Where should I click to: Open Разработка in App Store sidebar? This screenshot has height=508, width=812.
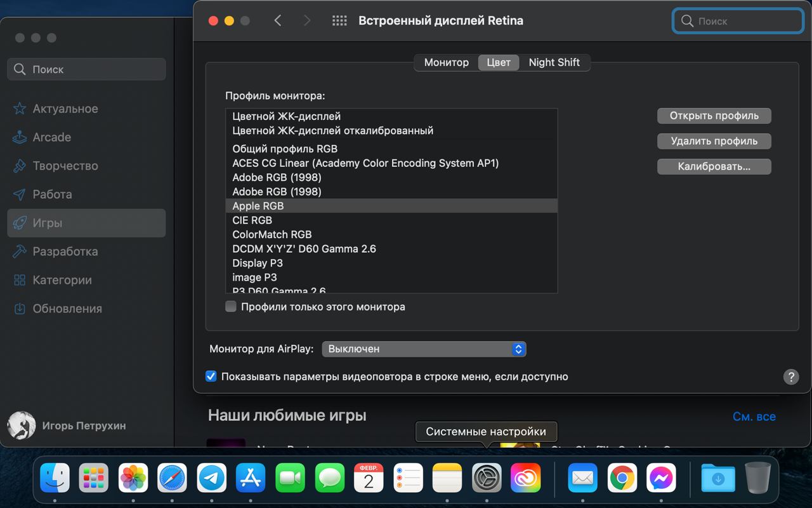[86, 251]
